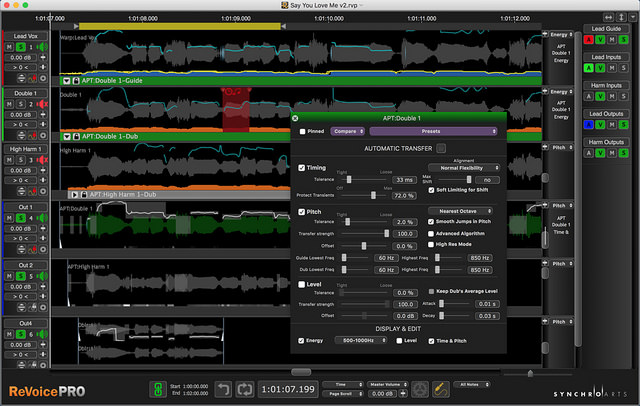
Task: Open Nearest Octave dropdown
Action: 460,211
